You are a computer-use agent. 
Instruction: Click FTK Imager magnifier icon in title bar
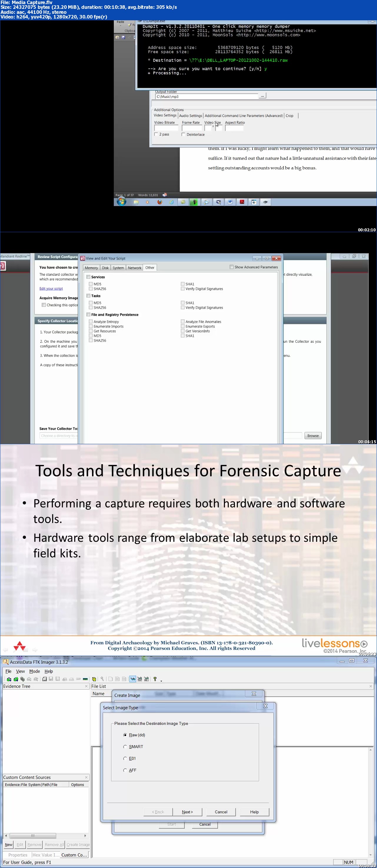[x=5, y=662]
